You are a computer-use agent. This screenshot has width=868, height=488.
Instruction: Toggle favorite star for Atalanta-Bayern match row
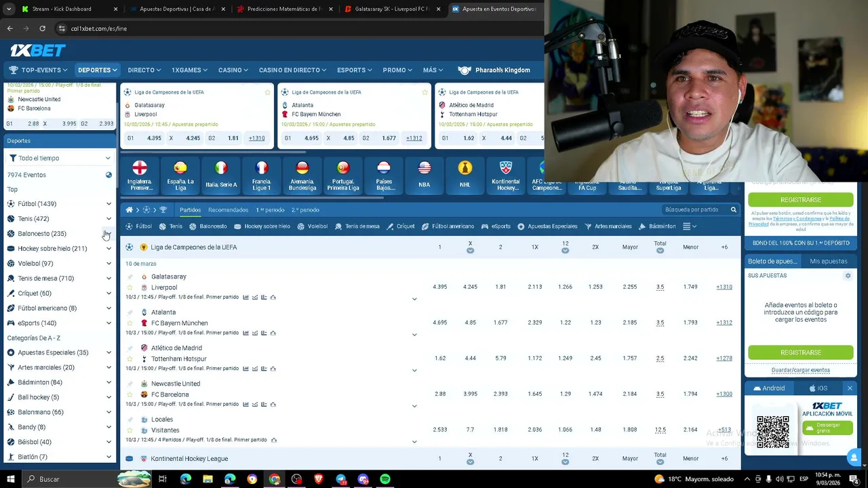[130, 323]
